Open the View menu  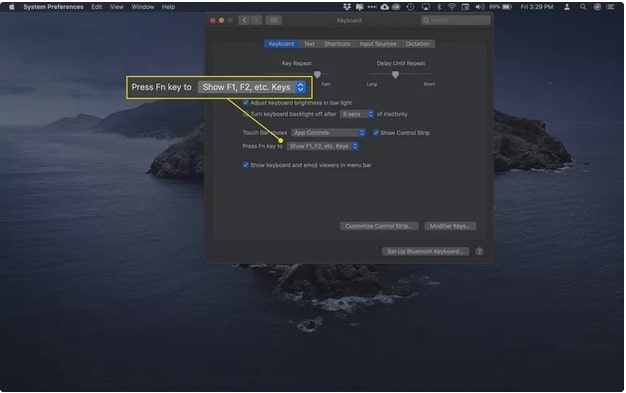coord(117,7)
